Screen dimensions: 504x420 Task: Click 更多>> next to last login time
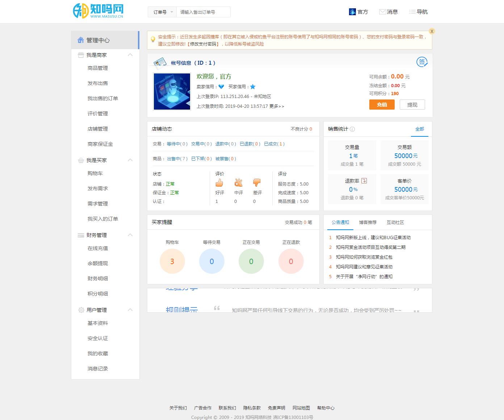(x=277, y=106)
